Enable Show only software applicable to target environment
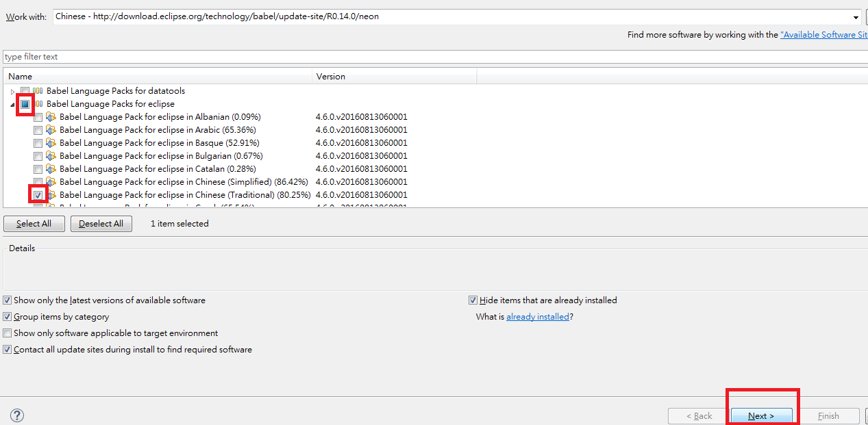868x425 pixels. point(8,333)
